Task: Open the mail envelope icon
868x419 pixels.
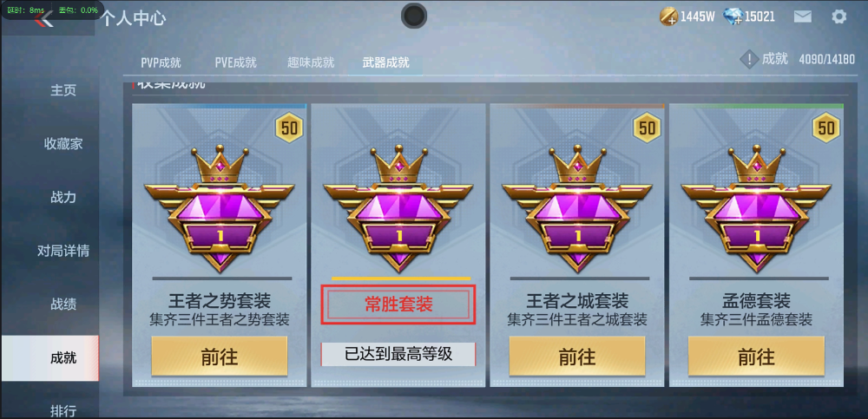Action: (x=803, y=16)
